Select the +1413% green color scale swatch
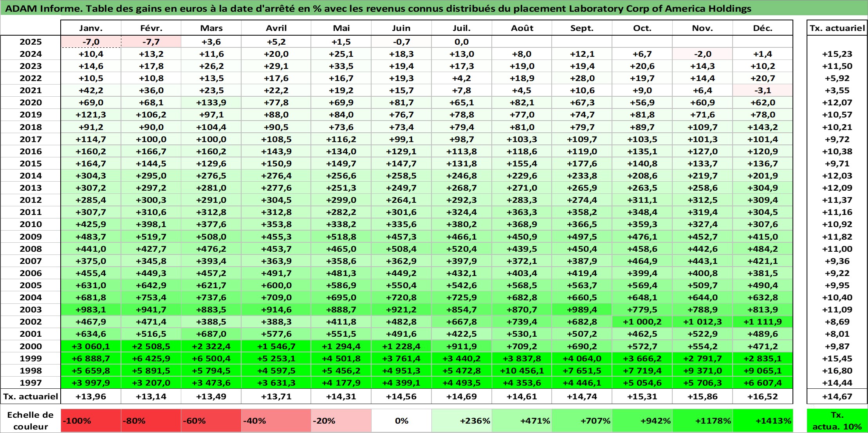Image resolution: width=868 pixels, height=433 pixels. pos(763,421)
